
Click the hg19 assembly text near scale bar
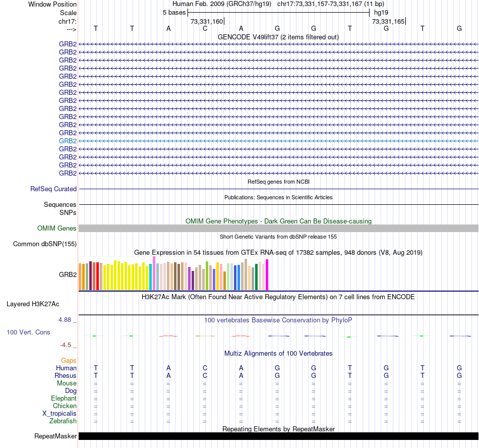(x=381, y=13)
